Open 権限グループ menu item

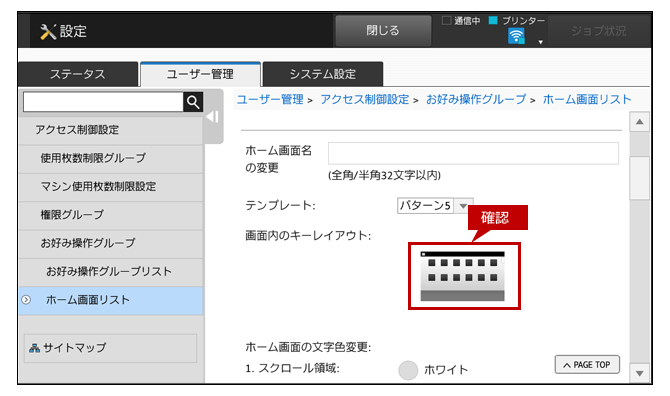click(x=111, y=215)
